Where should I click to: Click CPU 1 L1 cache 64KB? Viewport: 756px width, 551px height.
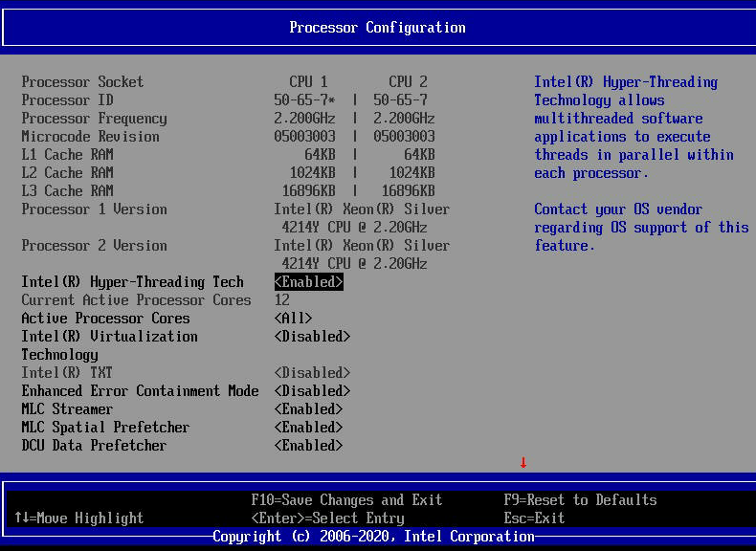click(321, 154)
